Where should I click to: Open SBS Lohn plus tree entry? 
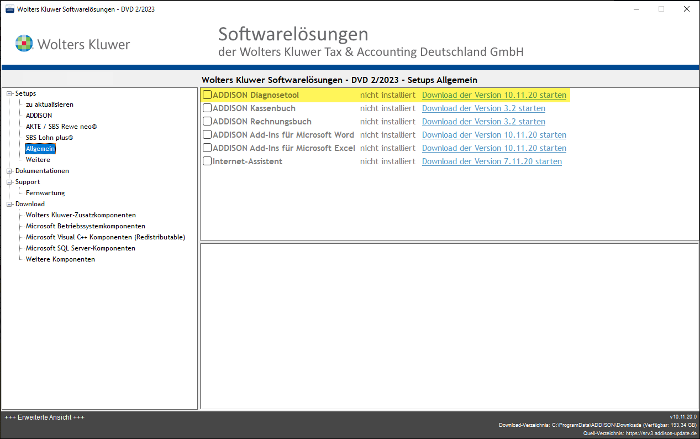click(50, 138)
